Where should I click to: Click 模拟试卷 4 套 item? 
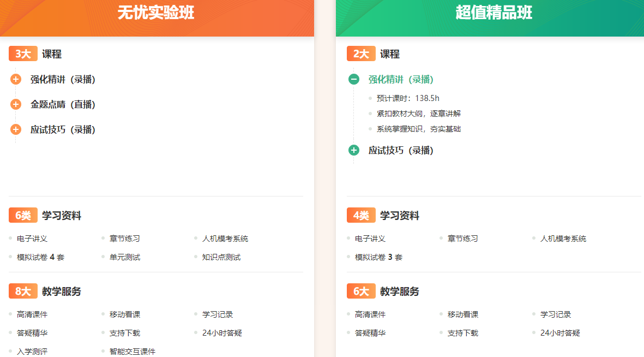click(x=41, y=257)
